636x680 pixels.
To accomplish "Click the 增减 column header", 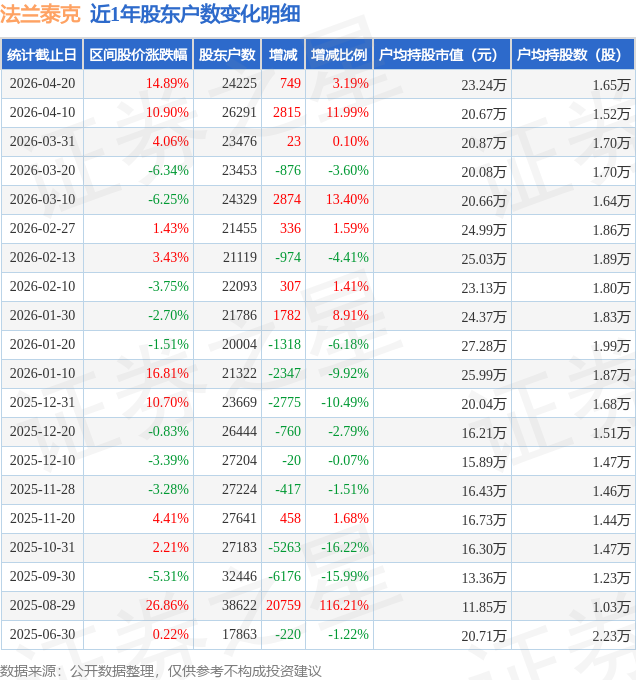I will 283,55.
